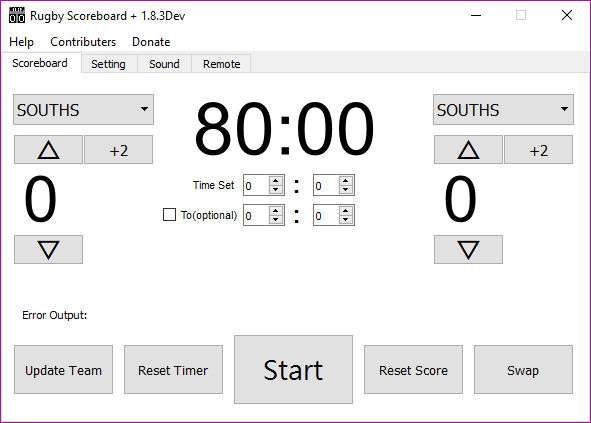Enable the To(optional) checkbox
This screenshot has height=423, width=591.
tap(169, 215)
